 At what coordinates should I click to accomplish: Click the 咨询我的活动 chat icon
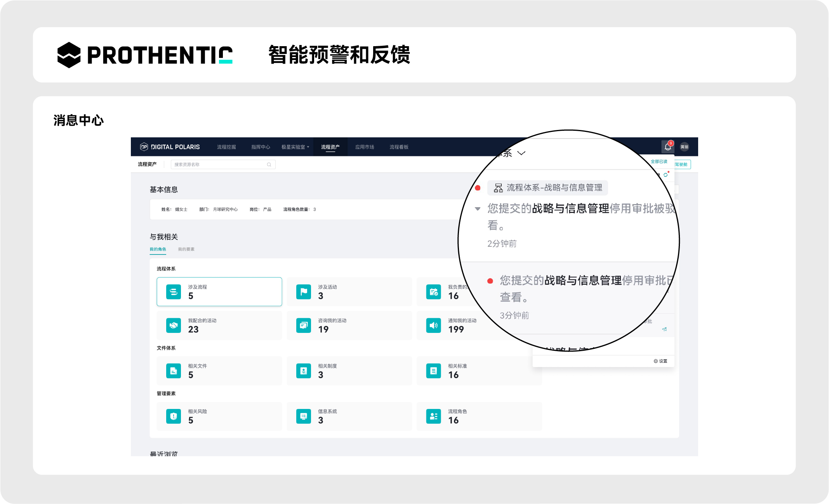[304, 325]
